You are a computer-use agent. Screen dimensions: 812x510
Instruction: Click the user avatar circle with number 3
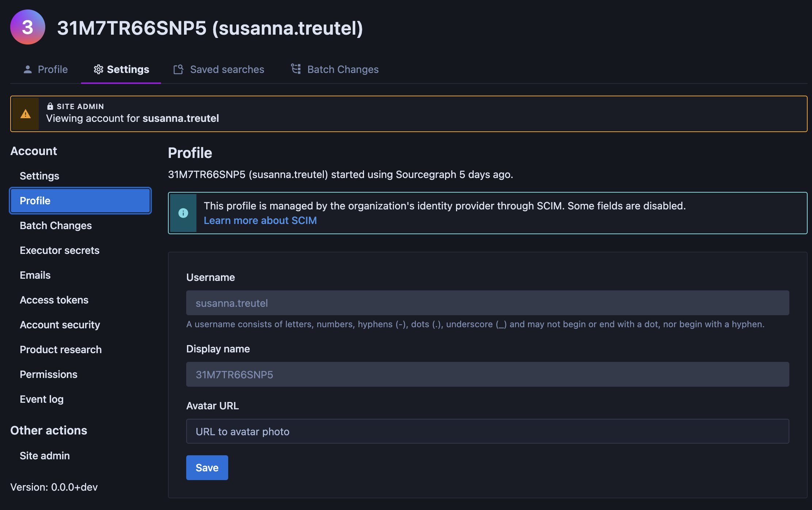28,27
